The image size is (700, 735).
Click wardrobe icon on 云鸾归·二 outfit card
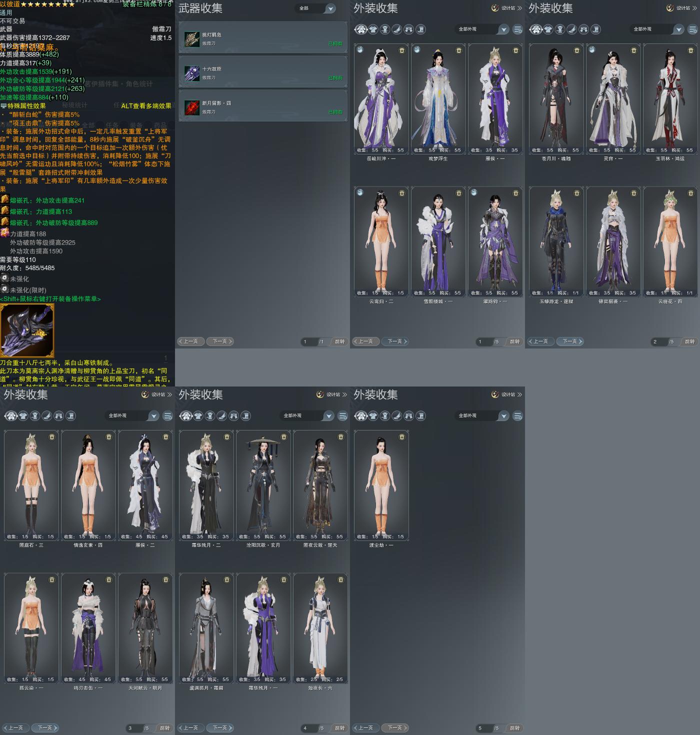[360, 192]
